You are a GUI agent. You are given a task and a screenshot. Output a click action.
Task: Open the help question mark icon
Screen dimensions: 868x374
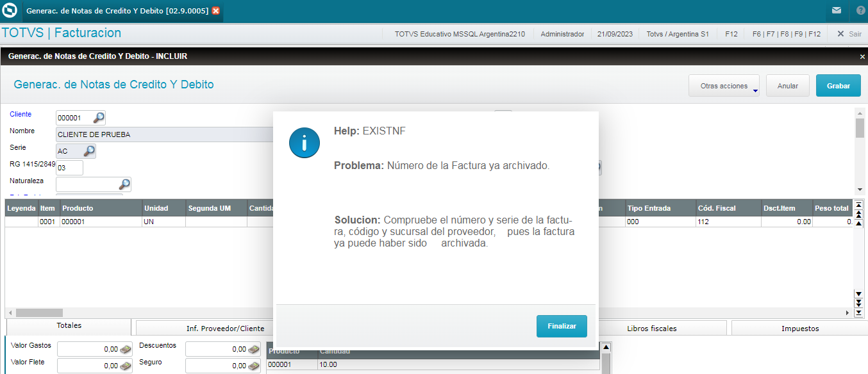tap(860, 10)
